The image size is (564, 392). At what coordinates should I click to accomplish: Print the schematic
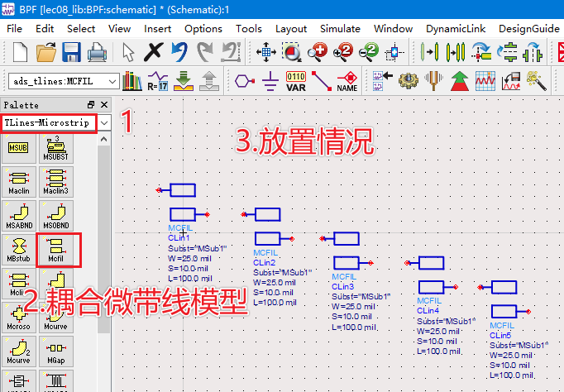[x=97, y=52]
